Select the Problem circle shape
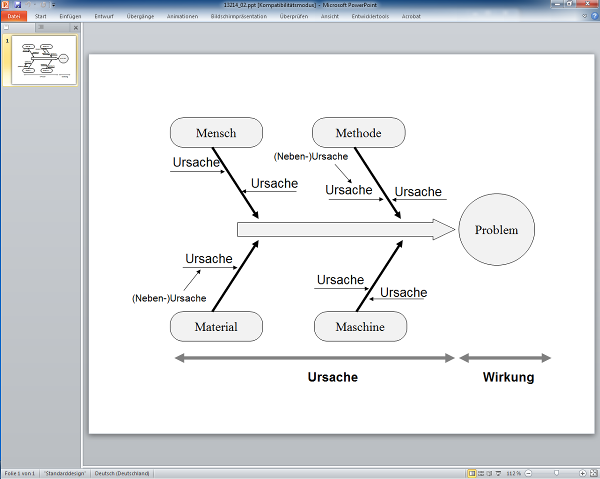600x479 pixels. click(496, 230)
